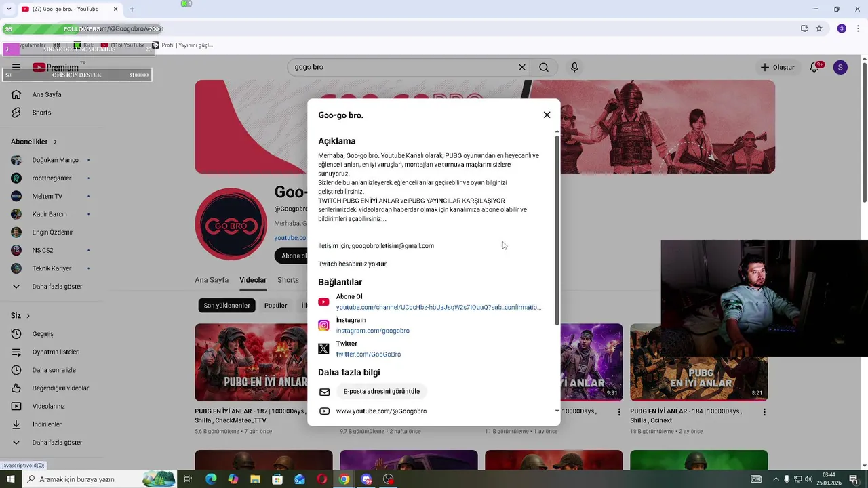Open the twitter.com/GooGoBro link
Viewport: 868px width, 488px height.
pos(368,354)
